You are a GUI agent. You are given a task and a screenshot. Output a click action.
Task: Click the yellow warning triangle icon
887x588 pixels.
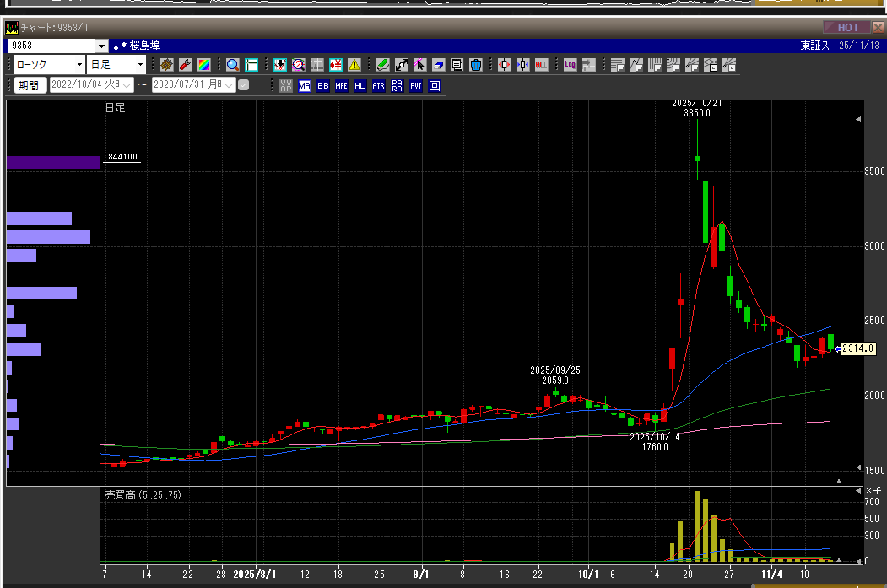coord(354,64)
